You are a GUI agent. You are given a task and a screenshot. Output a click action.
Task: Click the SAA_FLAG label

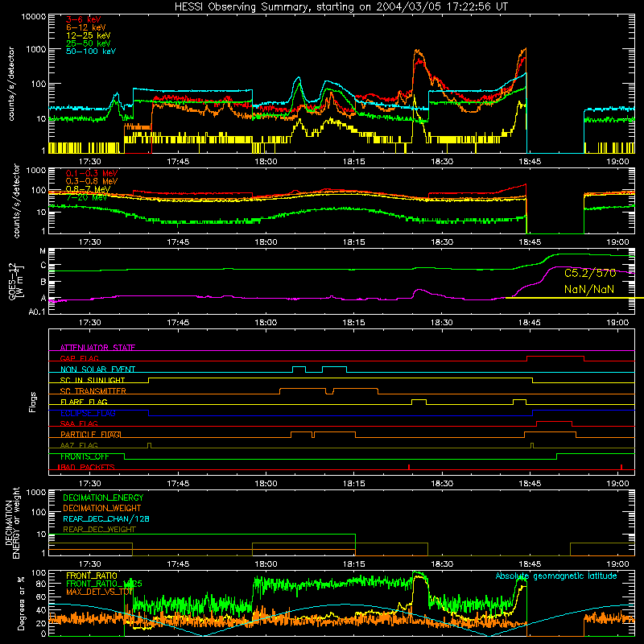coord(79,423)
